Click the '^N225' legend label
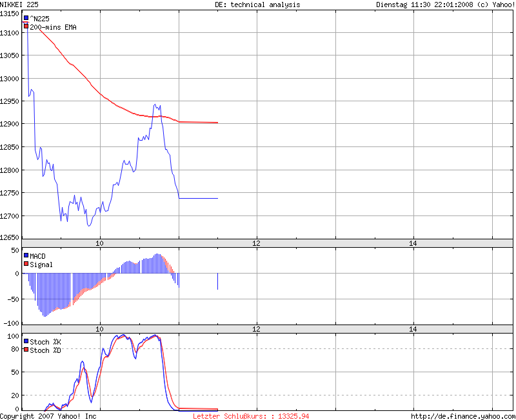 coord(39,19)
